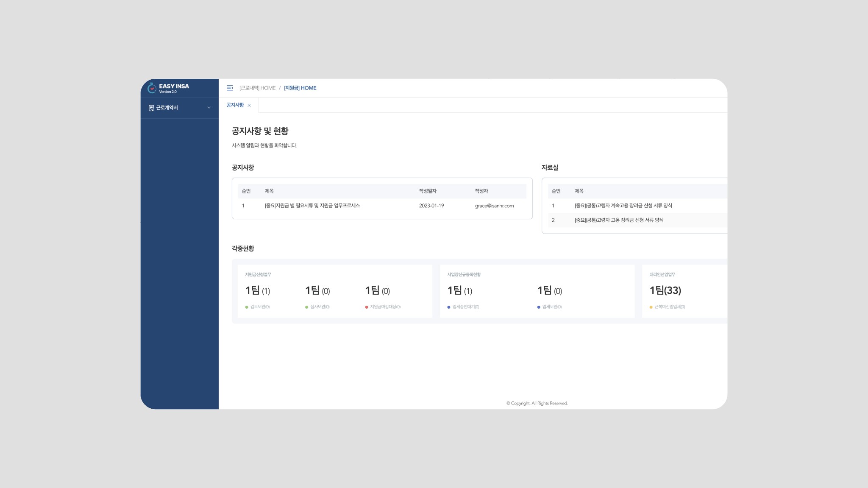868x488 pixels.
Task: Go to [근로내역] HOME breadcrumb
Action: 257,88
